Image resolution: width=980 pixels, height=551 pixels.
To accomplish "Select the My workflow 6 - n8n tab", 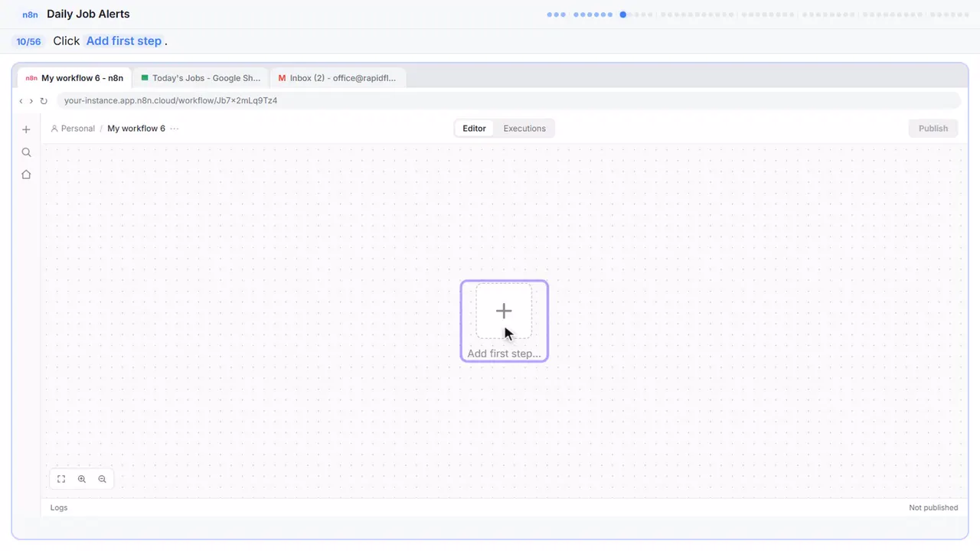I will pyautogui.click(x=74, y=78).
